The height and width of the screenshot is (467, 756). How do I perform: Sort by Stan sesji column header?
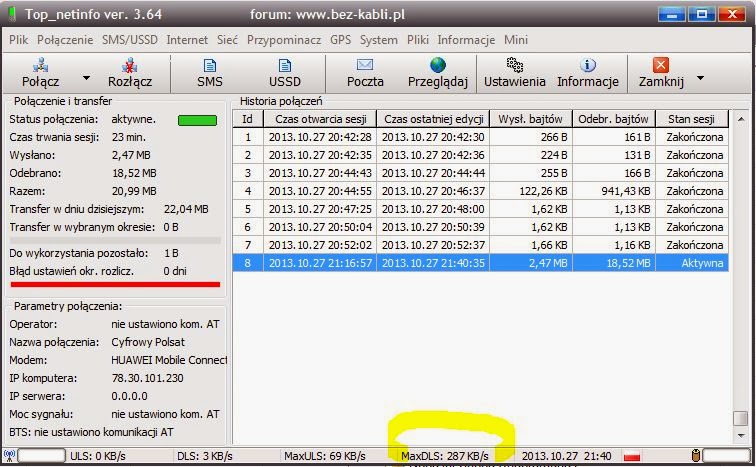pos(692,119)
